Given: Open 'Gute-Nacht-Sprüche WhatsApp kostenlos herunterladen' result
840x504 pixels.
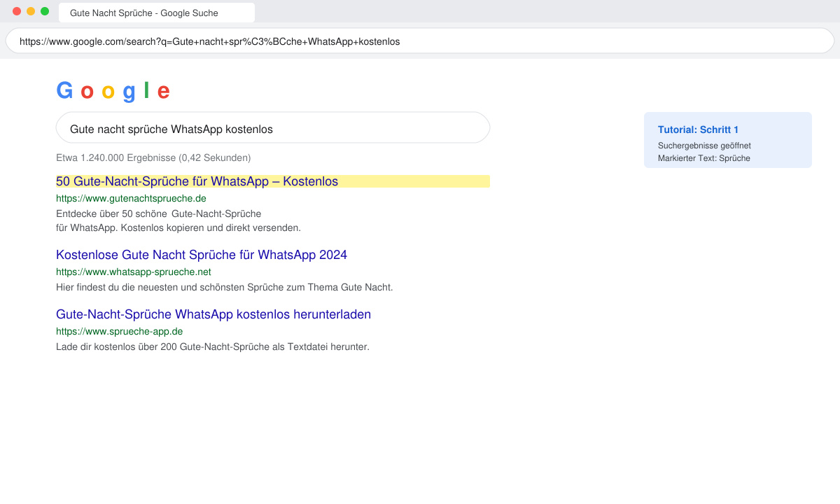Looking at the screenshot, I should click(x=213, y=314).
